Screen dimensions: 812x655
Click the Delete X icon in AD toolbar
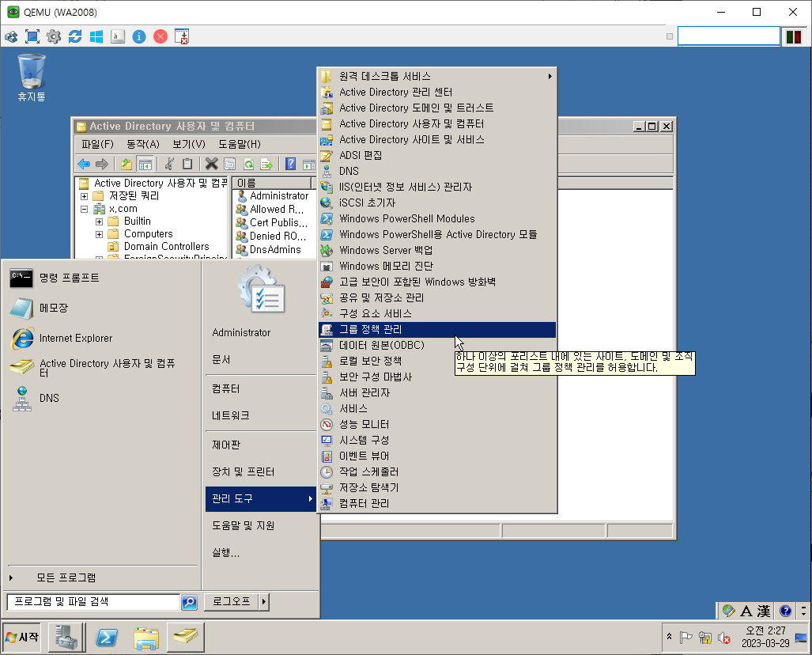(211, 165)
